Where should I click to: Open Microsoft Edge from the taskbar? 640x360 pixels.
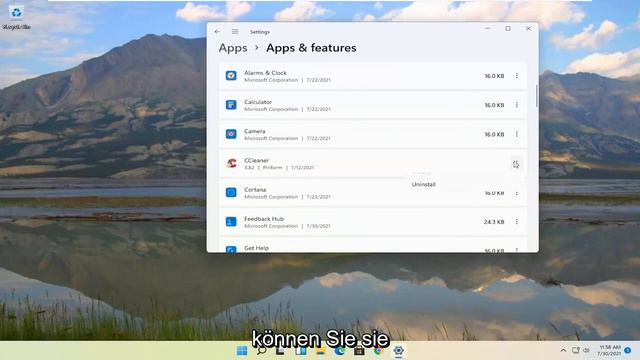[340, 351]
